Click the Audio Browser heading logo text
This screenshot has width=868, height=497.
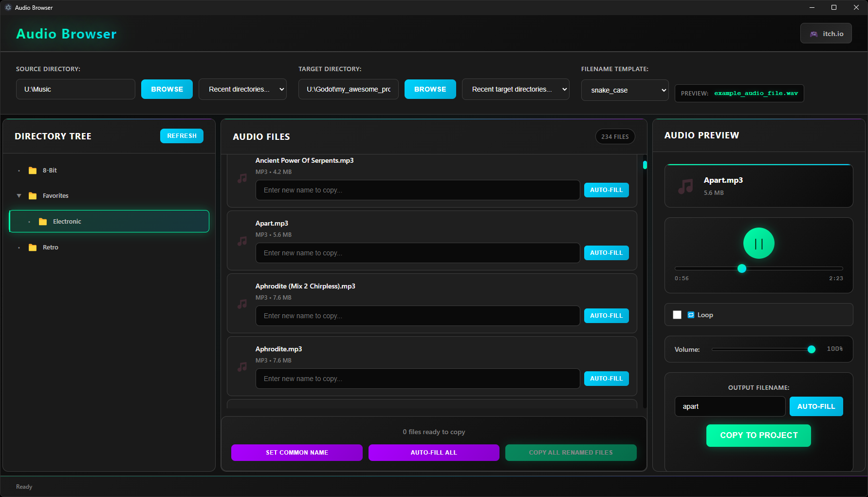66,34
